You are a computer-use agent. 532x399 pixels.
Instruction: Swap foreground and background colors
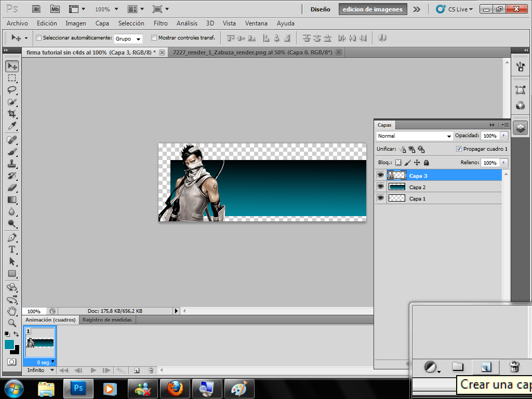(x=16, y=334)
